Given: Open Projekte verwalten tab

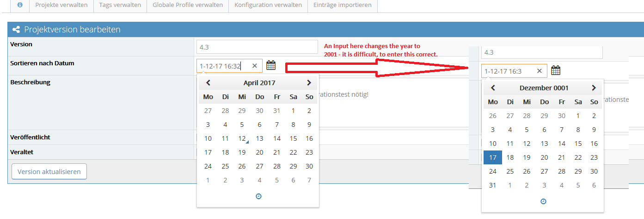Looking at the screenshot, I should coord(61,5).
